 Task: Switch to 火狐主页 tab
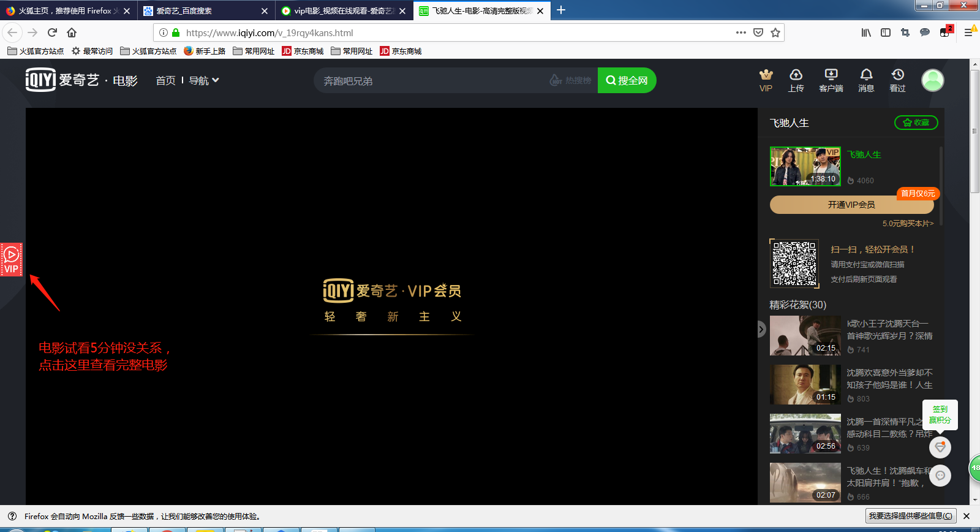coord(68,10)
